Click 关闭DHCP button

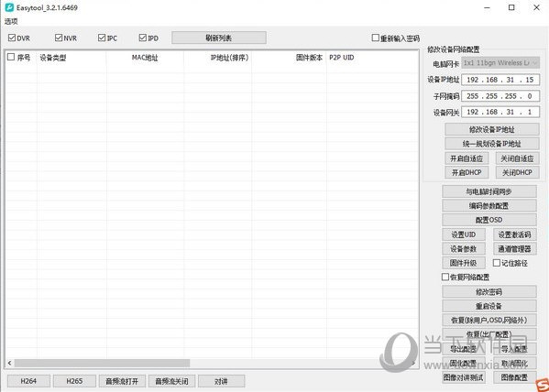pos(518,172)
